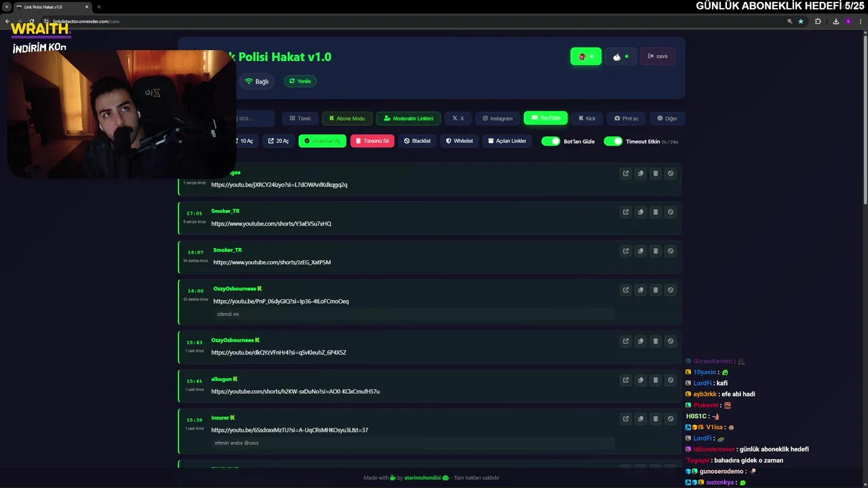Image resolution: width=868 pixels, height=488 pixels.
Task: Open Chrome three-dot menu
Action: pos(860,21)
